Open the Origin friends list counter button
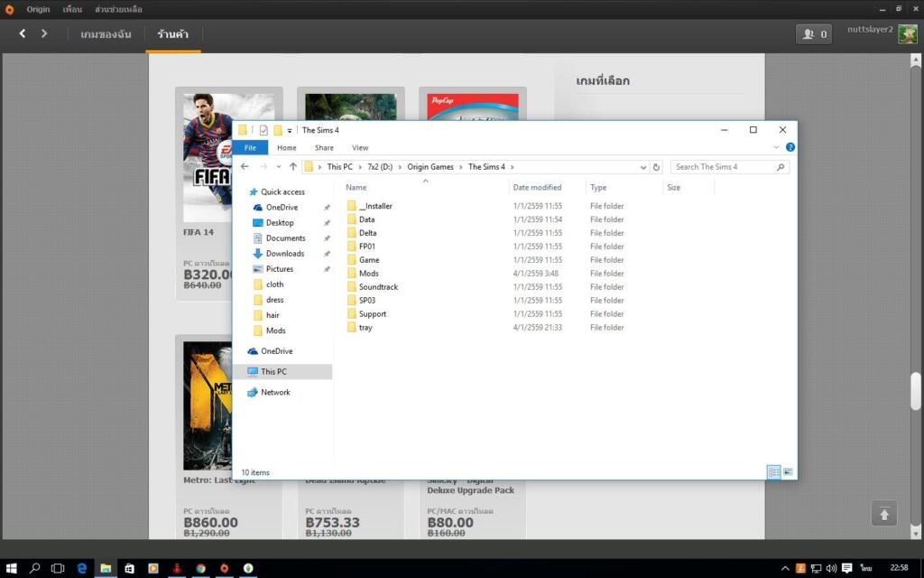Viewport: 924px width, 578px height. point(814,34)
